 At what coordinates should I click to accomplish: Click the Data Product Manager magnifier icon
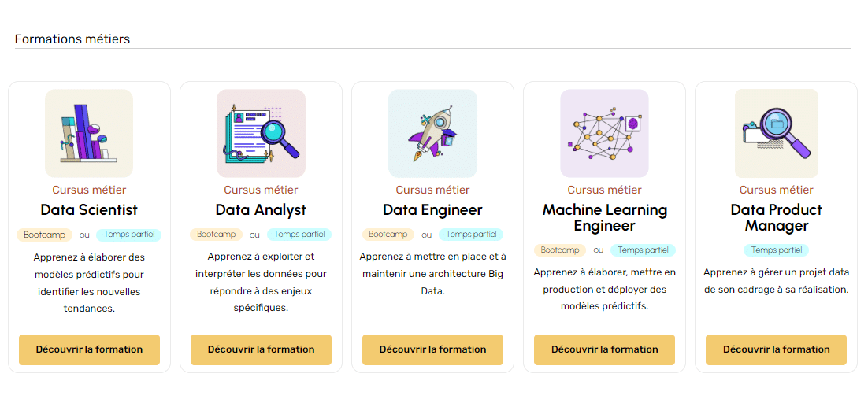[x=776, y=133]
